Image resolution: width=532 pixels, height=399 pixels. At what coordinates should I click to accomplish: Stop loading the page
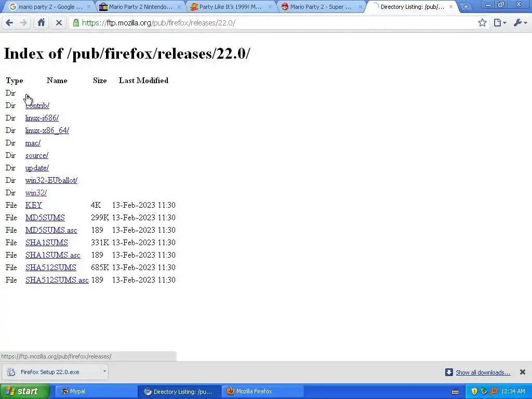click(x=59, y=23)
